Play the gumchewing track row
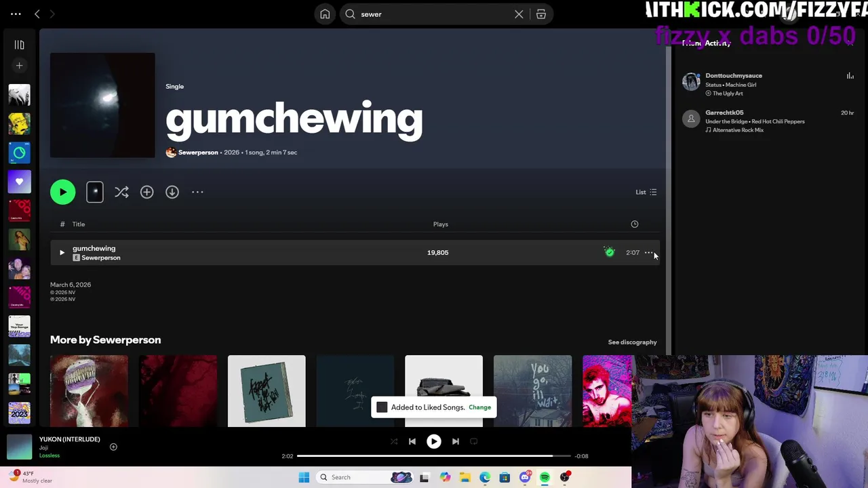 (62, 252)
